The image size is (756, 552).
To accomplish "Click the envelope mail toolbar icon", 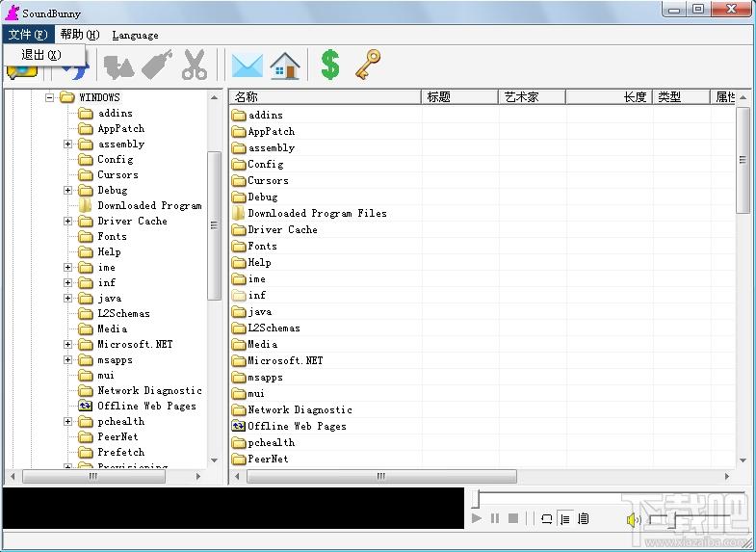I will tap(248, 66).
